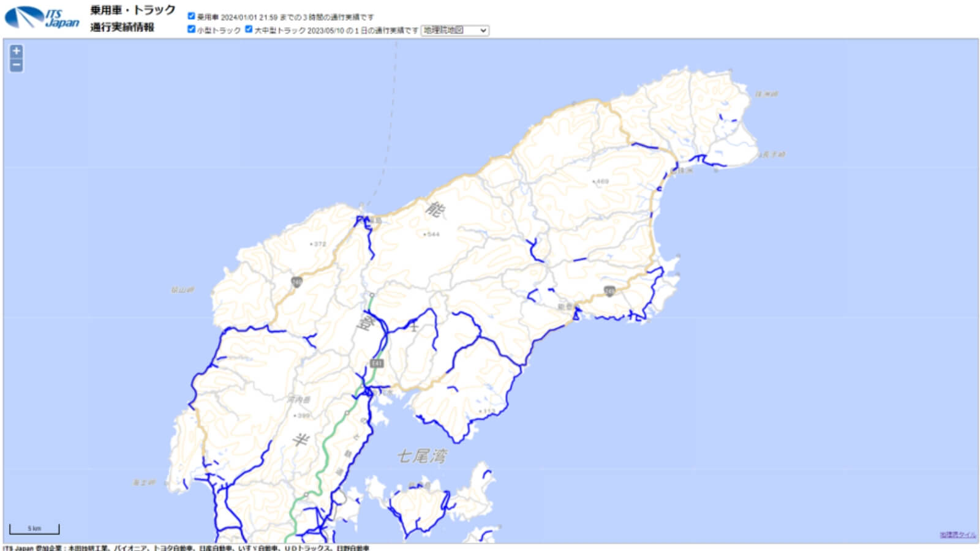Click the 能 character on the map
The height and width of the screenshot is (551, 980).
pos(435,209)
